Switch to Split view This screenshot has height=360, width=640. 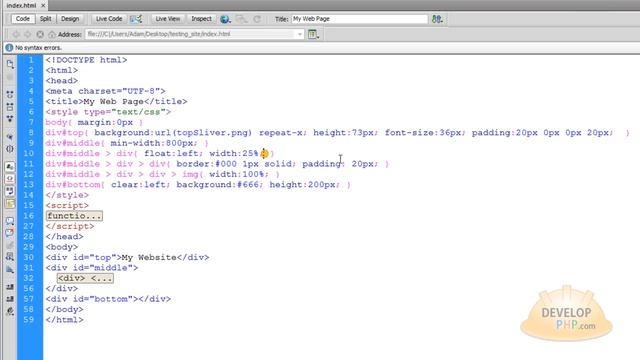click(x=46, y=19)
